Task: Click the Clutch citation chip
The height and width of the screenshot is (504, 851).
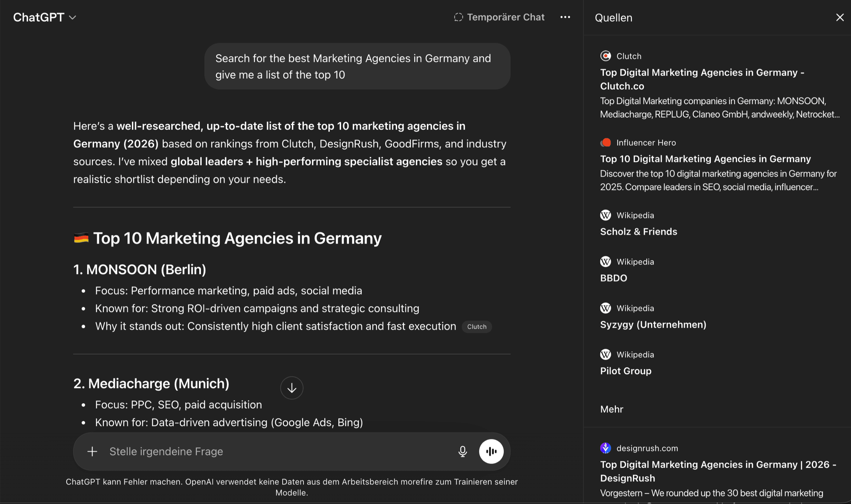Action: (477, 326)
